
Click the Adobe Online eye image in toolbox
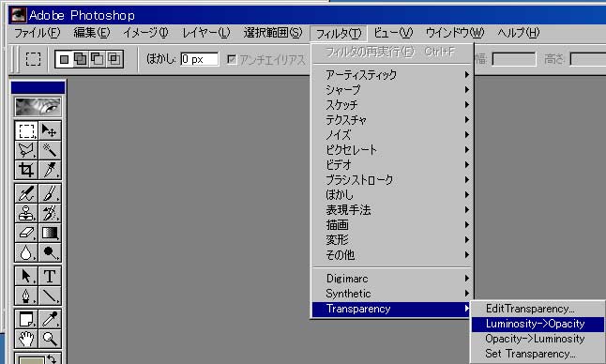38,107
